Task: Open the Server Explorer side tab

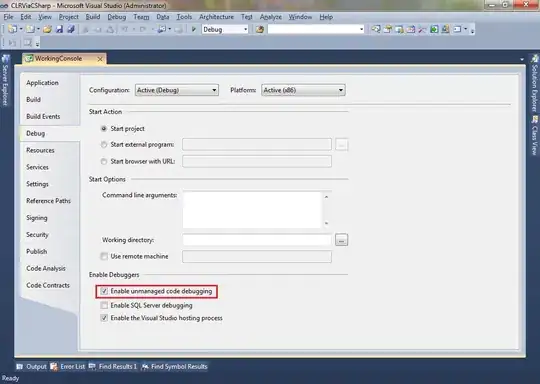Action: pos(5,80)
